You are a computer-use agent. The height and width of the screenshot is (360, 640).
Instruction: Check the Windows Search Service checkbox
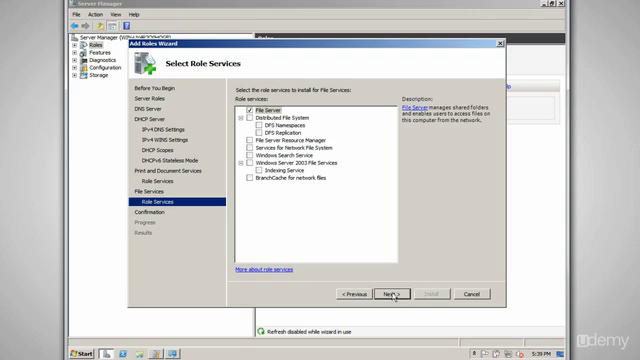(x=249, y=156)
